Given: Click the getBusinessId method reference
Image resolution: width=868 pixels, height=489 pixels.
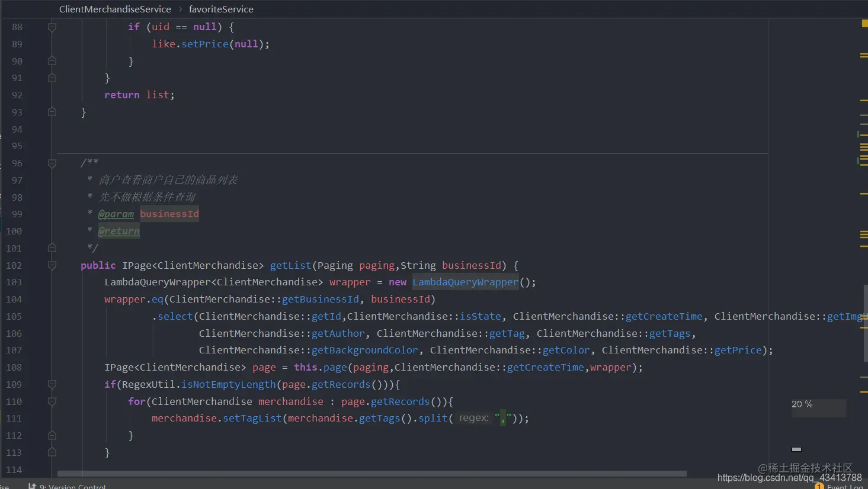Looking at the screenshot, I should coord(321,299).
